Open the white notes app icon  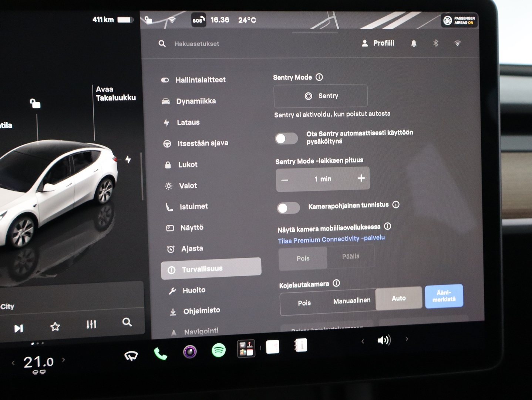[273, 347]
